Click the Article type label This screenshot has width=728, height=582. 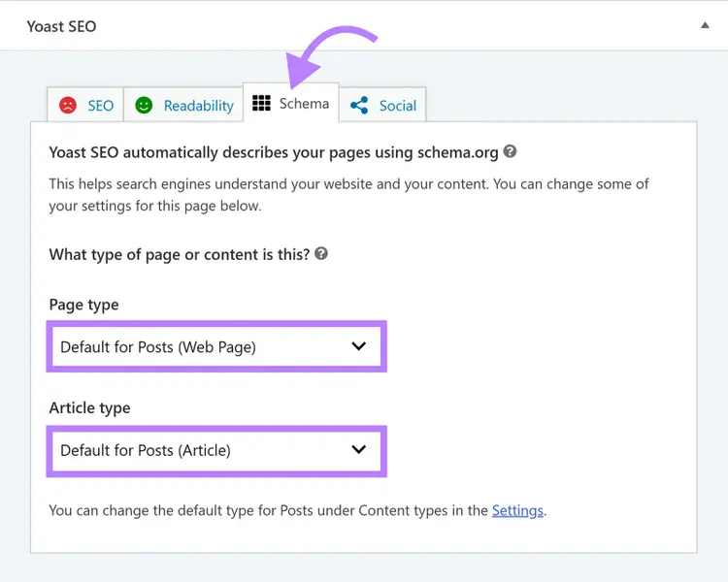pyautogui.click(x=89, y=408)
